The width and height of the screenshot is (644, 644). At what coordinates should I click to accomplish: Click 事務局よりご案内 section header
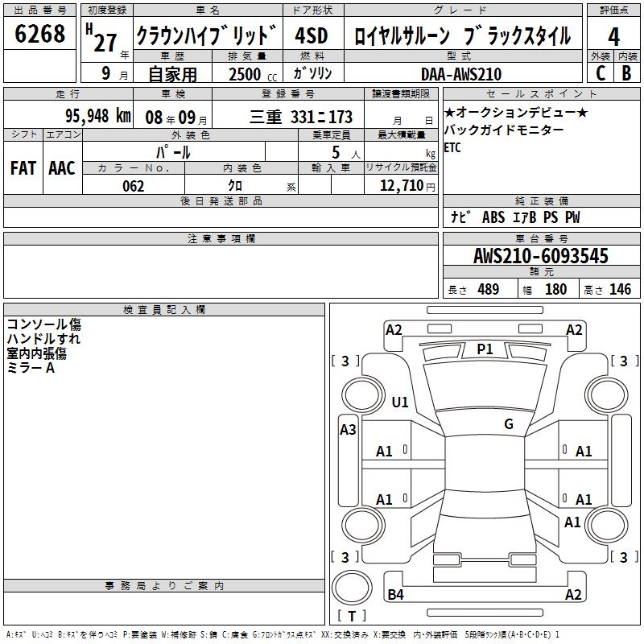[164, 586]
